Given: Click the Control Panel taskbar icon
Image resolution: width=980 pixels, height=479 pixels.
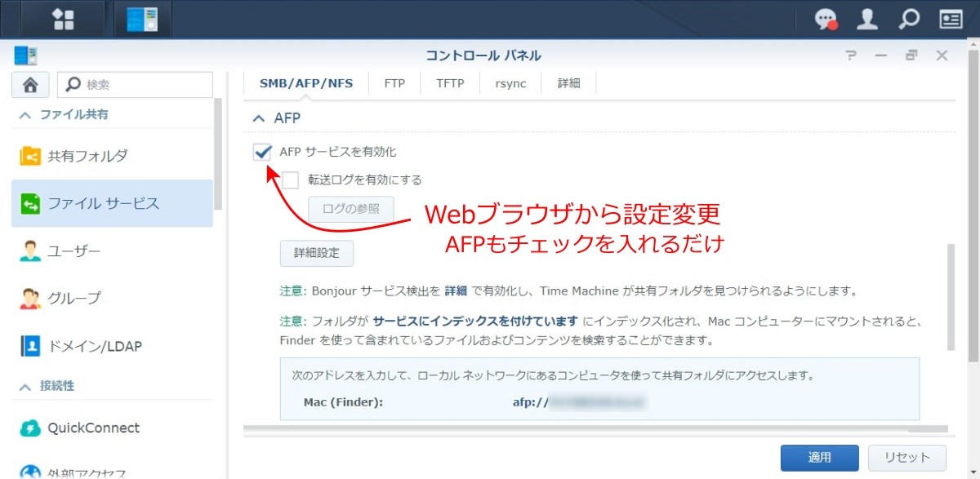Looking at the screenshot, I should click(x=141, y=18).
